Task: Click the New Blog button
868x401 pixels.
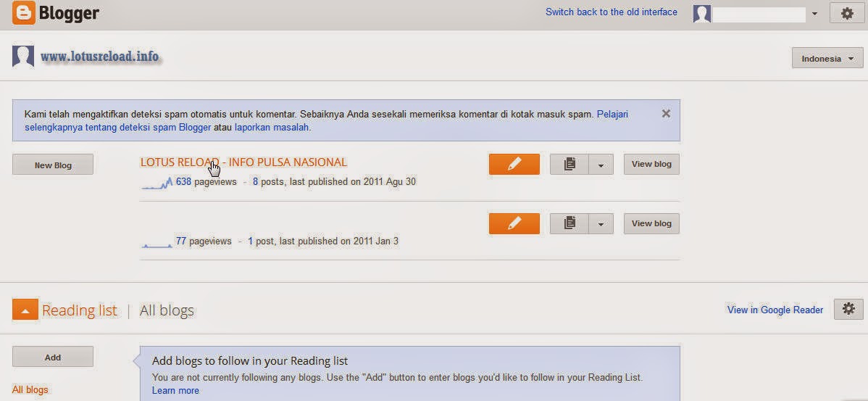Action: pyautogui.click(x=53, y=165)
